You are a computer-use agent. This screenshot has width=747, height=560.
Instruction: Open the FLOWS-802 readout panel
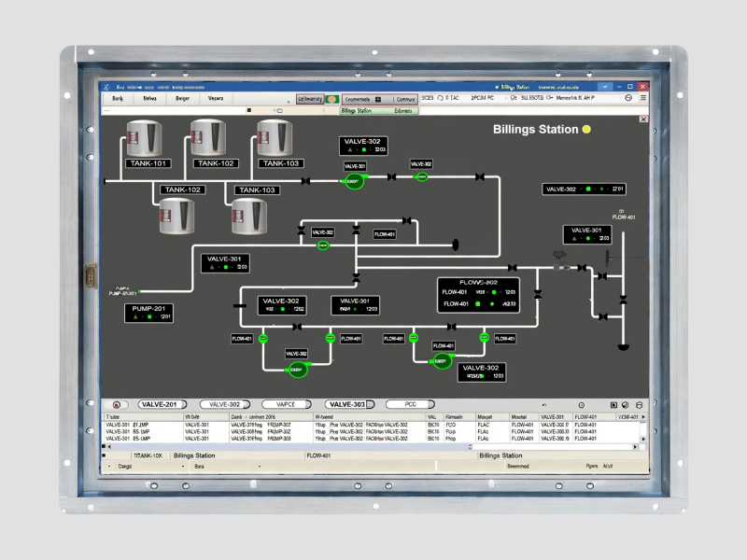[478, 295]
